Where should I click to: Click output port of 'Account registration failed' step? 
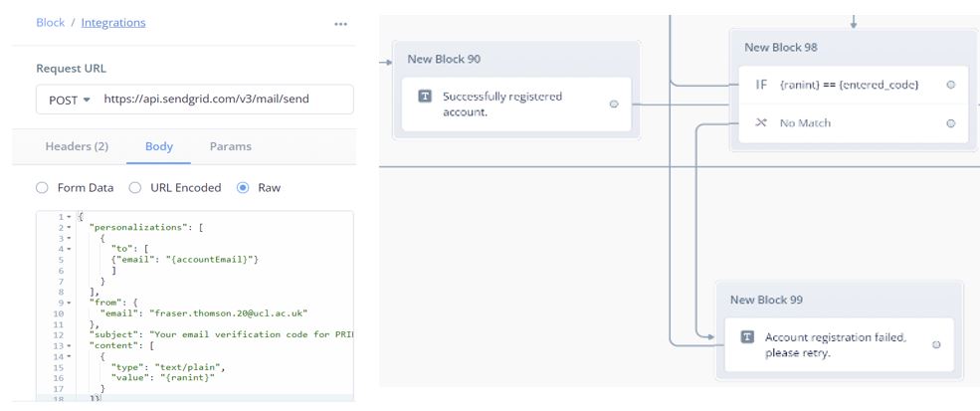936,344
